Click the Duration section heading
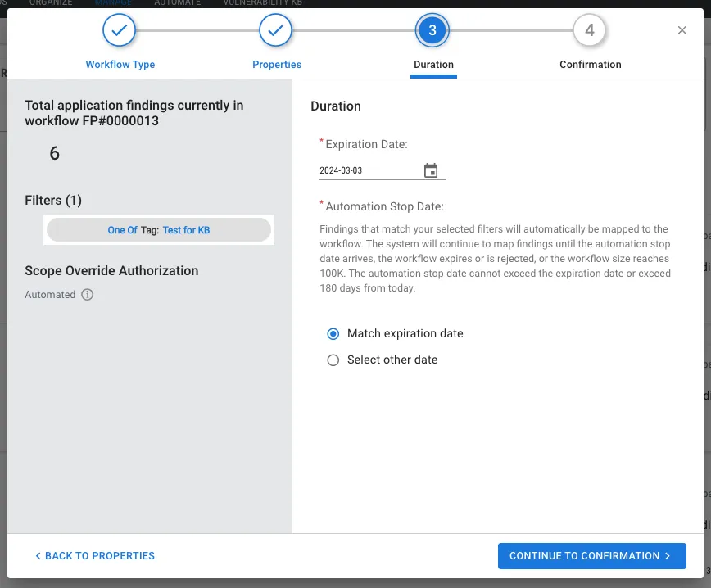This screenshot has width=711, height=588. click(x=336, y=106)
